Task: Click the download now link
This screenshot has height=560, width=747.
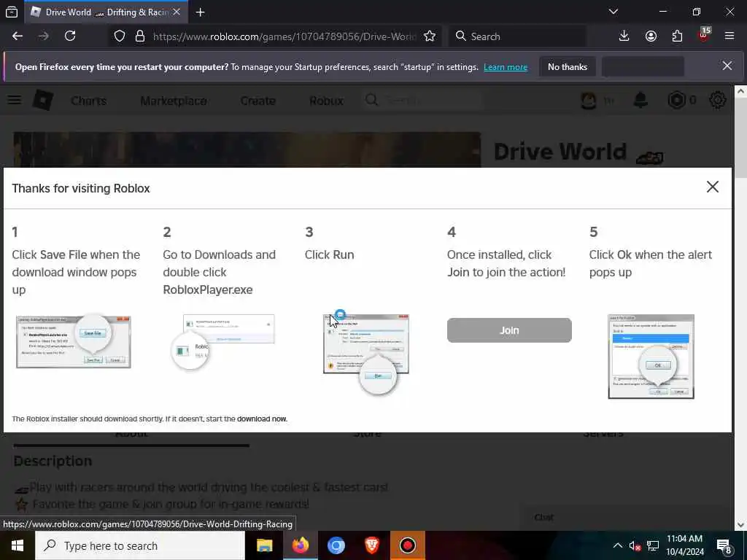Action: [262, 419]
